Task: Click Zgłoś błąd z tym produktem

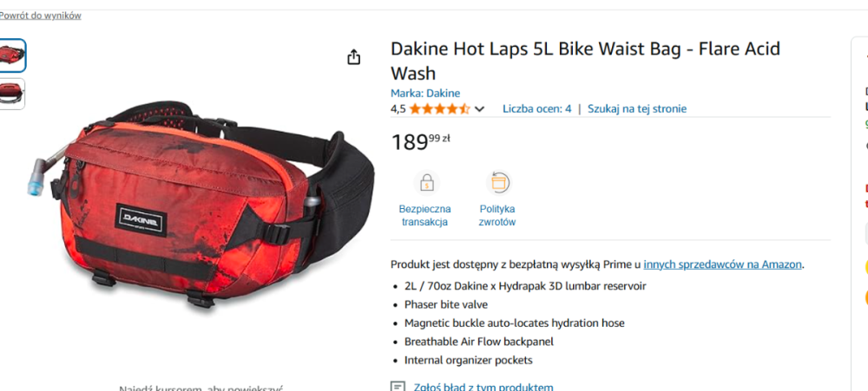Action: coord(483,387)
